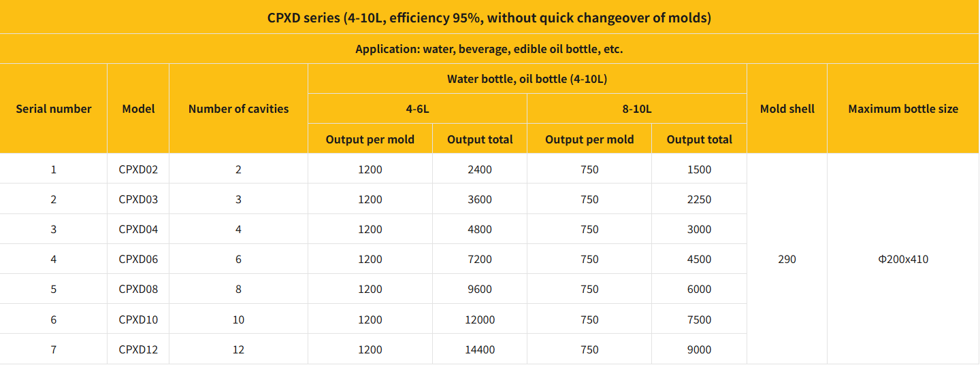Click the Φ200x410 bottle size cell

click(903, 259)
